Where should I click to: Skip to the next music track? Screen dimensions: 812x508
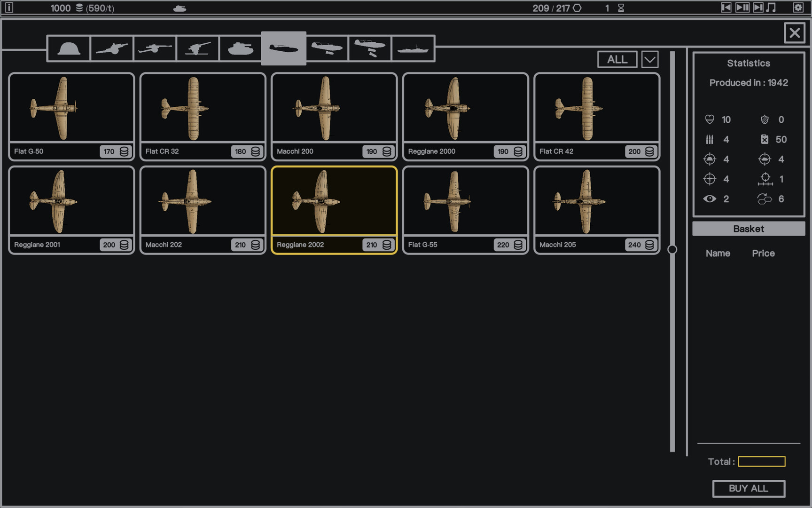758,8
